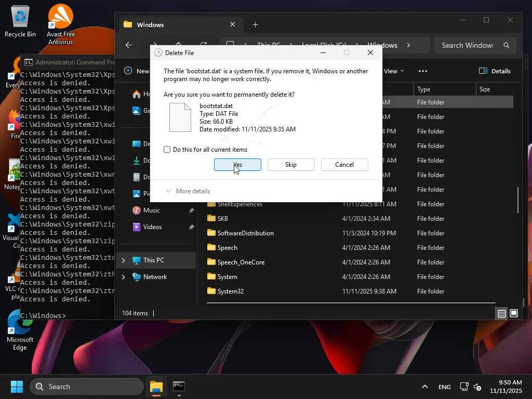The image size is (532, 399).
Task: Launch Avast Free Antivirus shortcut
Action: (60, 25)
